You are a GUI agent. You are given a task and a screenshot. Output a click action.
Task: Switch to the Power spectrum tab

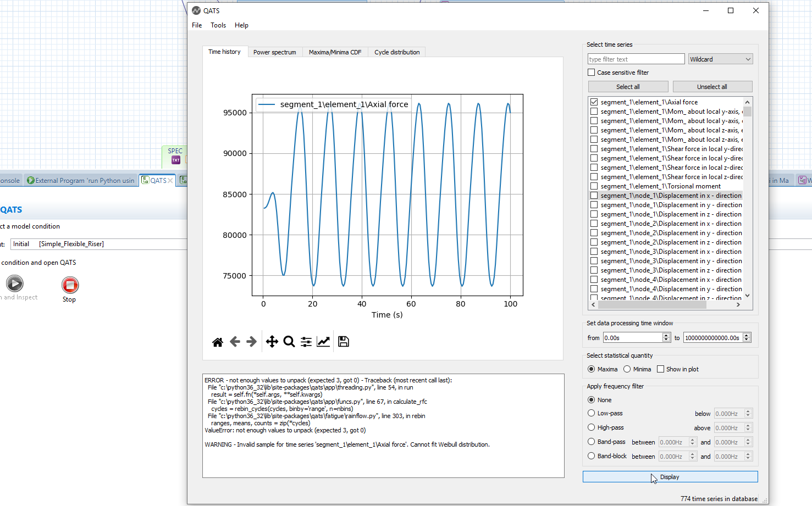click(x=274, y=52)
